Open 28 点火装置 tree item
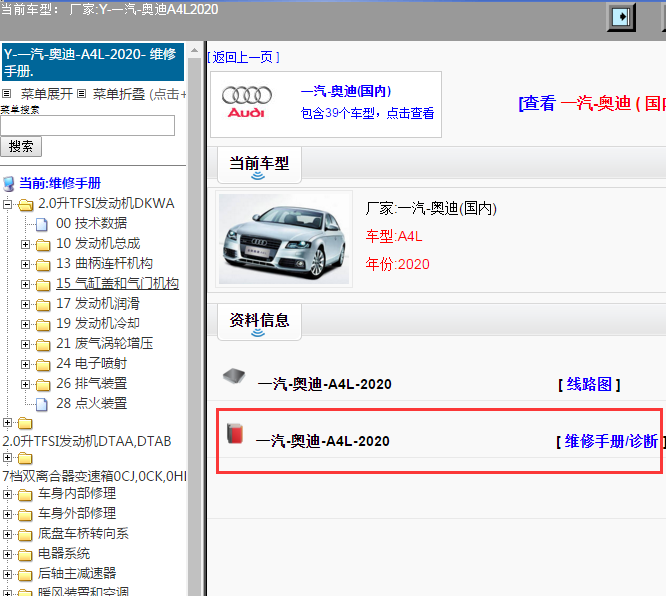Image resolution: width=666 pixels, height=596 pixels. coord(91,403)
